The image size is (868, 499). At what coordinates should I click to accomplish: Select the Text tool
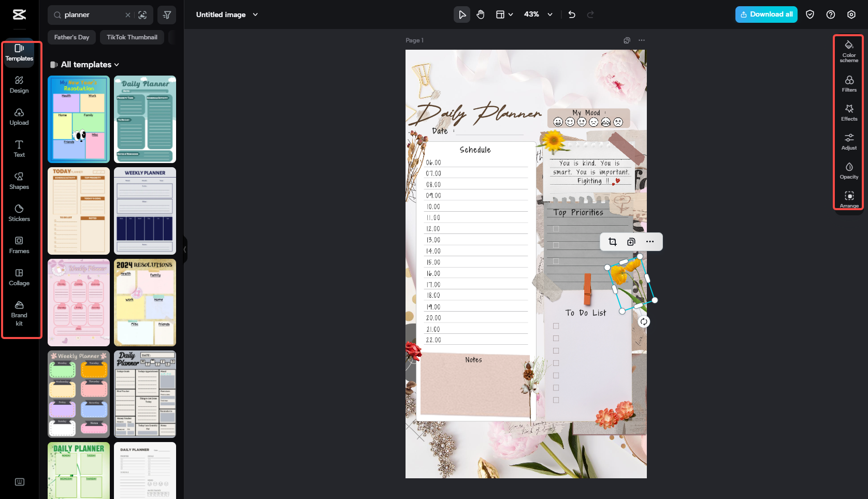[x=19, y=149]
